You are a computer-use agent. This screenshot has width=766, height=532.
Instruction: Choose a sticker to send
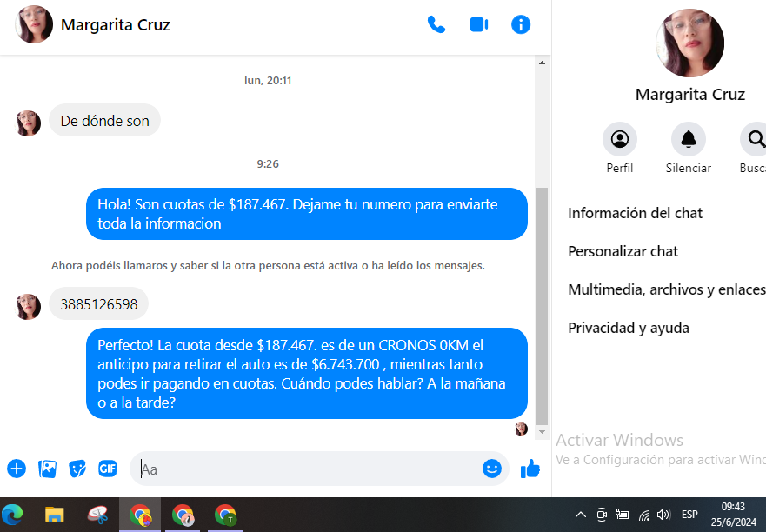click(77, 469)
